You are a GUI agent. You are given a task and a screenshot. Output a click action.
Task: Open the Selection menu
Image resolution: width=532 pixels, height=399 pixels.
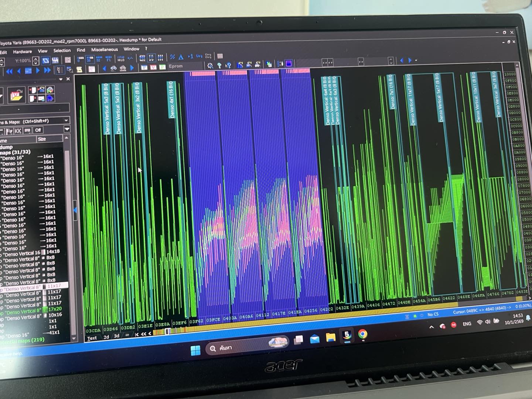click(x=62, y=51)
